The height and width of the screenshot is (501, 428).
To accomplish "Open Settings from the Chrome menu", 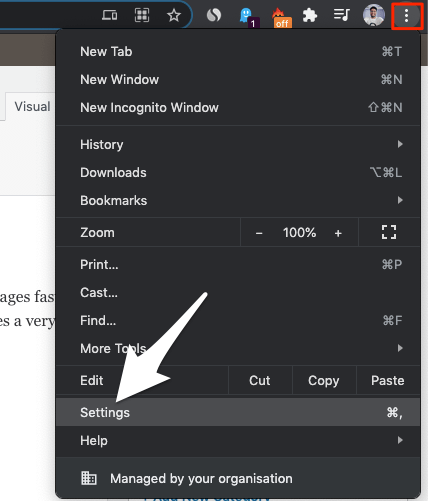I will 238,412.
